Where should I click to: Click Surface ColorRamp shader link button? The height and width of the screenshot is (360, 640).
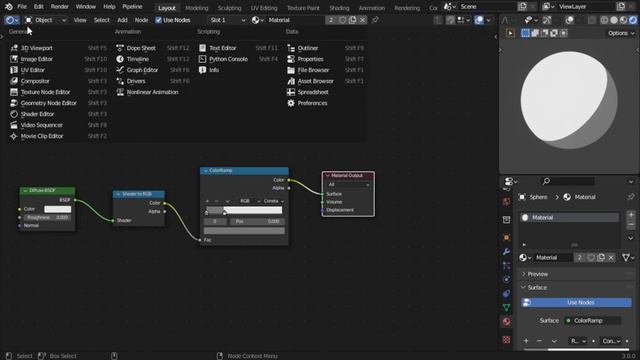[593, 321]
